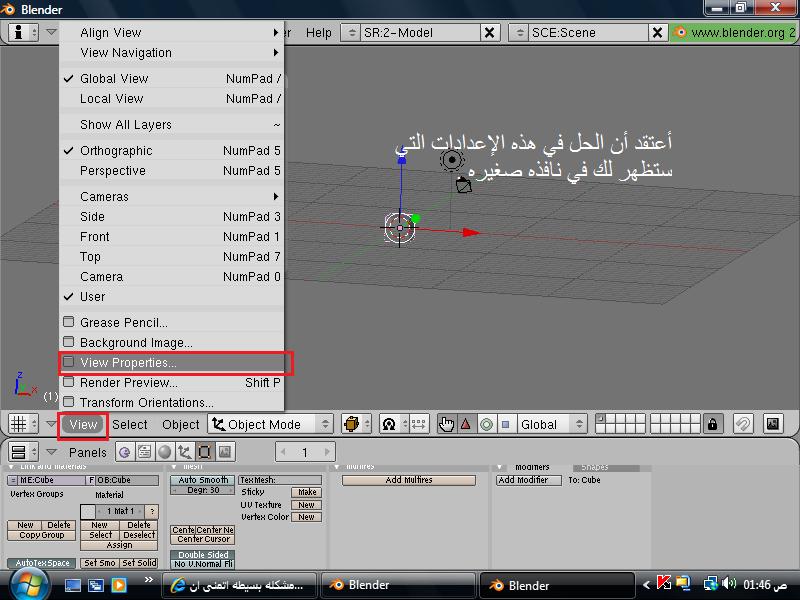Open the Shading sphere context icon
Image resolution: width=800 pixels, height=600 pixels.
point(164,452)
